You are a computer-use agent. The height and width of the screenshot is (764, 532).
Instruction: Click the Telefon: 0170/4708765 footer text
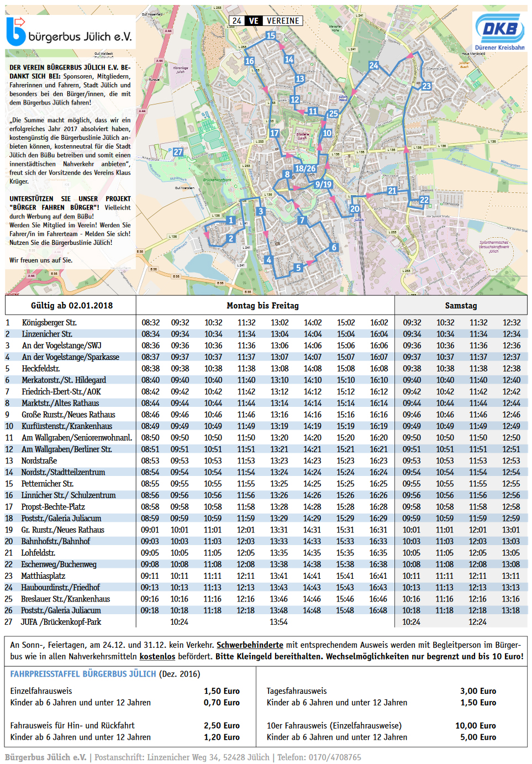[319, 758]
